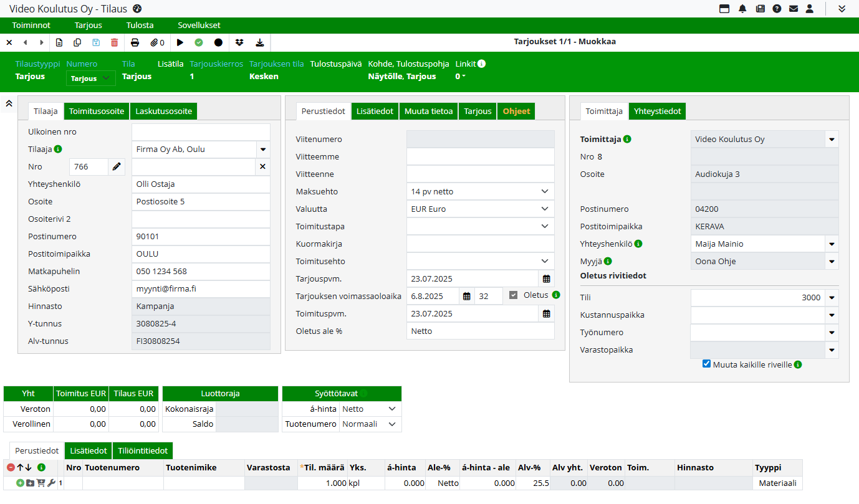Switch to the Tiliöintitiedot tab
This screenshot has width=859, height=504.
pyautogui.click(x=144, y=450)
